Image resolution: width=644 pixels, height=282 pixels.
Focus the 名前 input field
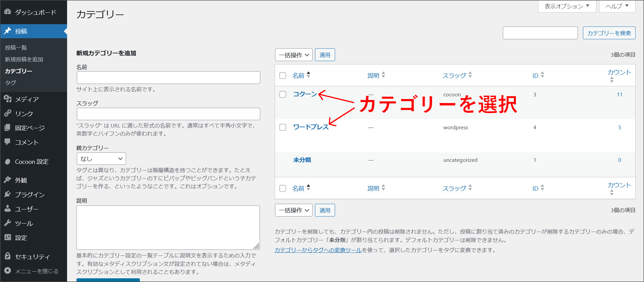[x=168, y=78]
